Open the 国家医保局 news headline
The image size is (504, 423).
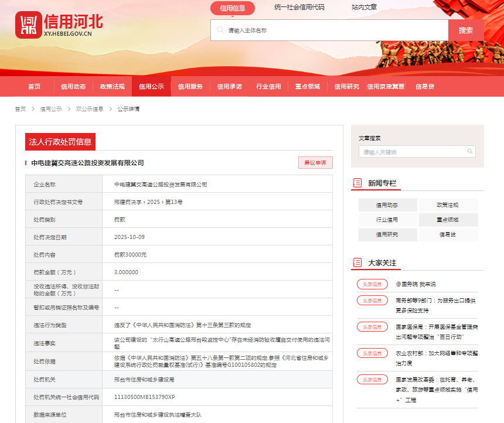[437, 332]
